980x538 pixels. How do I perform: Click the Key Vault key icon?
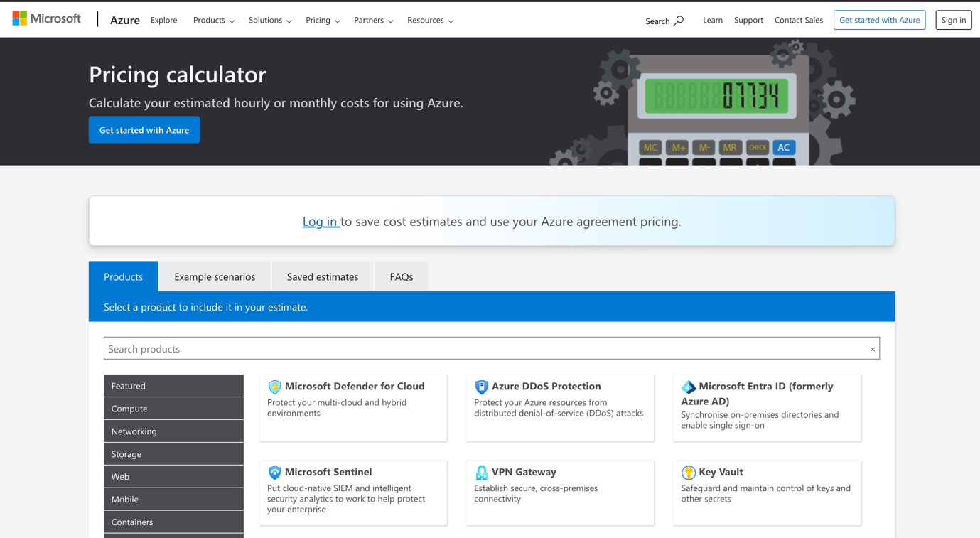click(x=688, y=473)
